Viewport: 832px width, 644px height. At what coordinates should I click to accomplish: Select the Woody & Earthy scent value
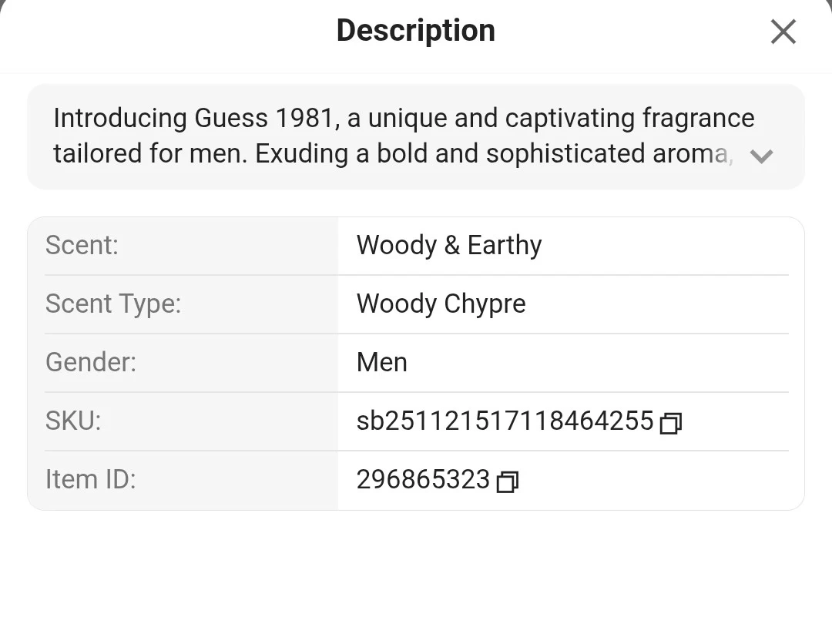[449, 245]
